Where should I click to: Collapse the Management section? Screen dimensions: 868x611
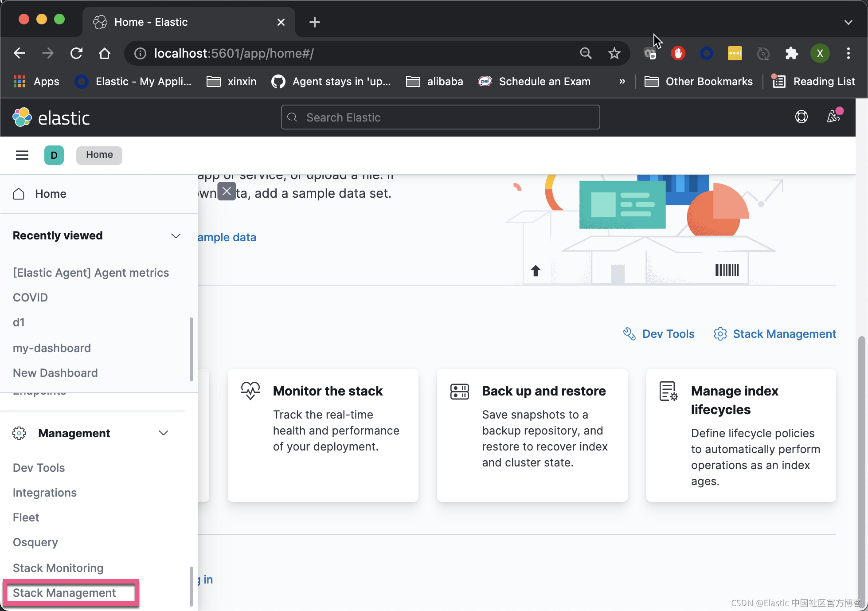163,433
